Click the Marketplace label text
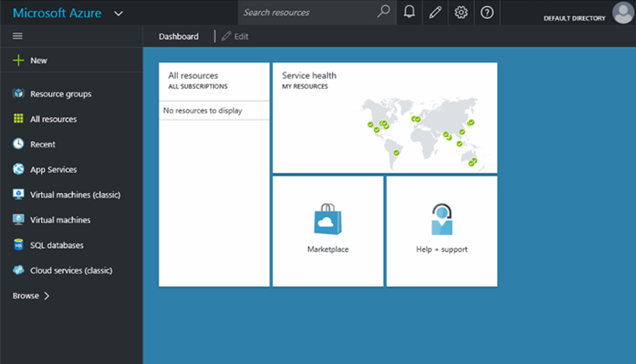Screen dimensions: 636x364 click(x=328, y=249)
